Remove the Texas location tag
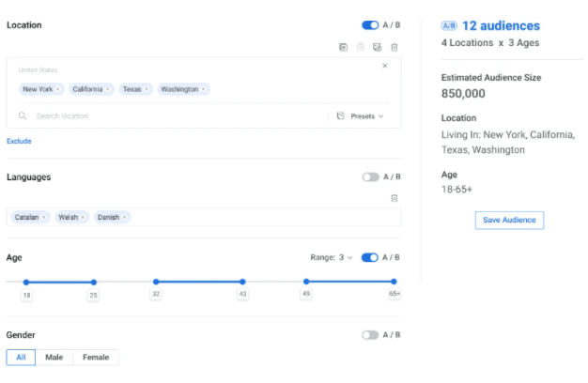Screen dimensions: 588x383 point(147,89)
